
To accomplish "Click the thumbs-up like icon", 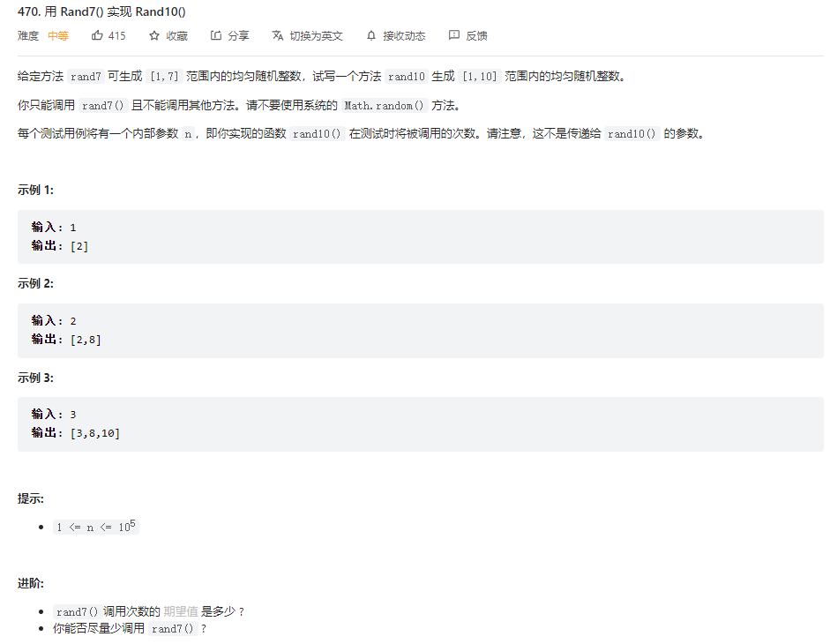I will pos(97,35).
